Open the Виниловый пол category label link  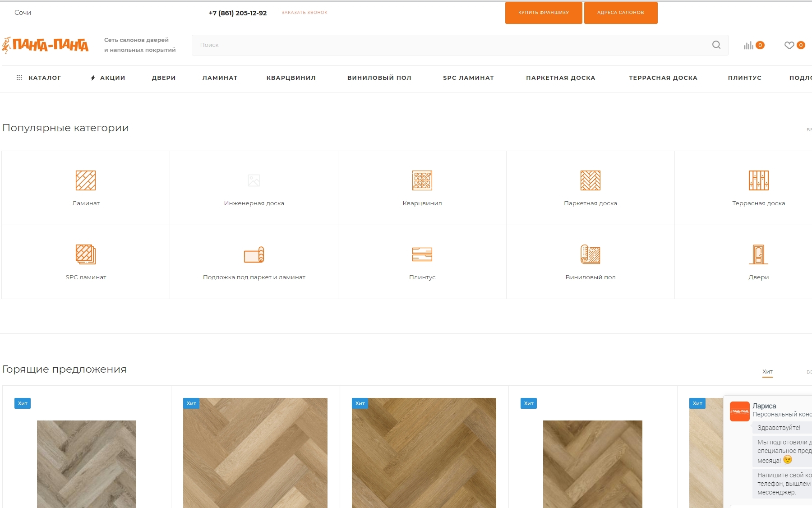click(591, 277)
